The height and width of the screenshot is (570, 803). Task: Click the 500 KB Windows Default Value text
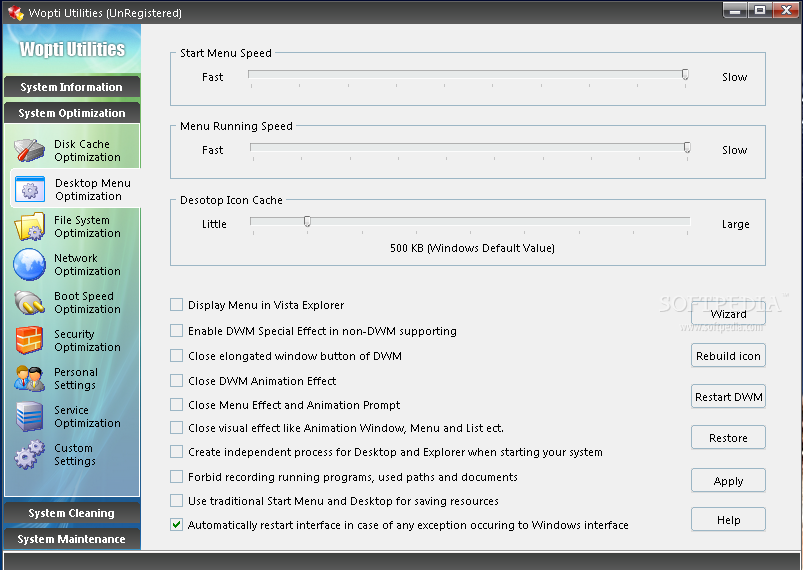(472, 248)
